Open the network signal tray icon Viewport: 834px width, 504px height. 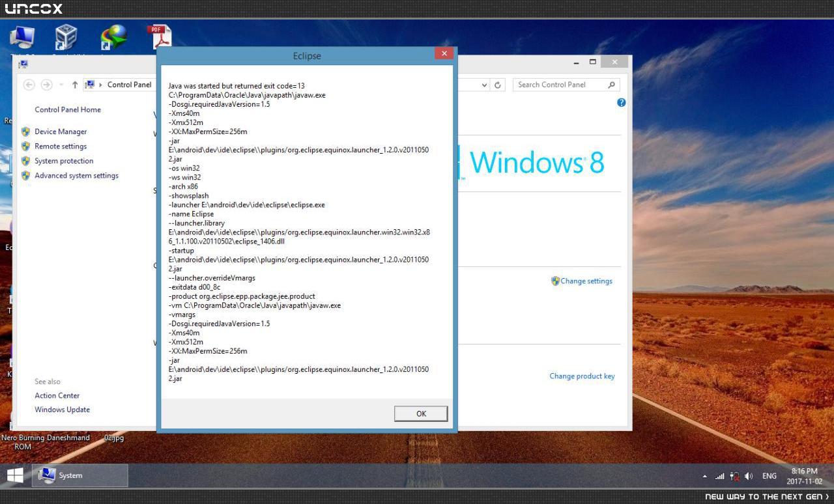[719, 476]
